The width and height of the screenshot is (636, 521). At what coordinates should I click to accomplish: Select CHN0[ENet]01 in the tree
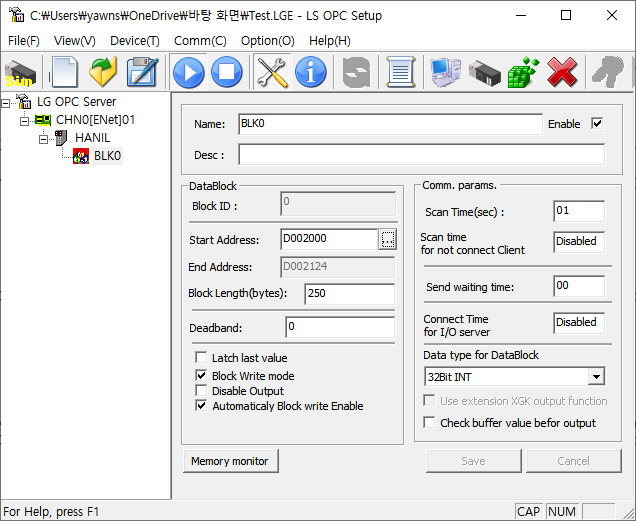(95, 120)
